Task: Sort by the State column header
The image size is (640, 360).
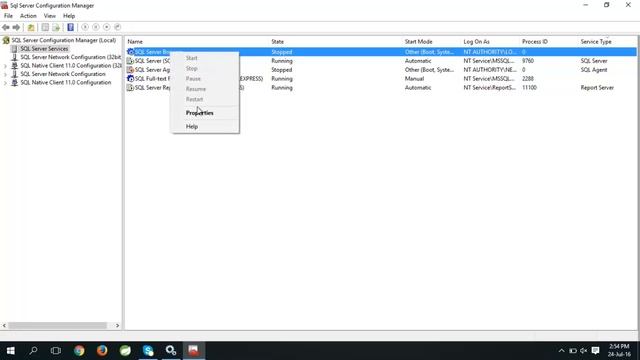Action: (x=278, y=42)
